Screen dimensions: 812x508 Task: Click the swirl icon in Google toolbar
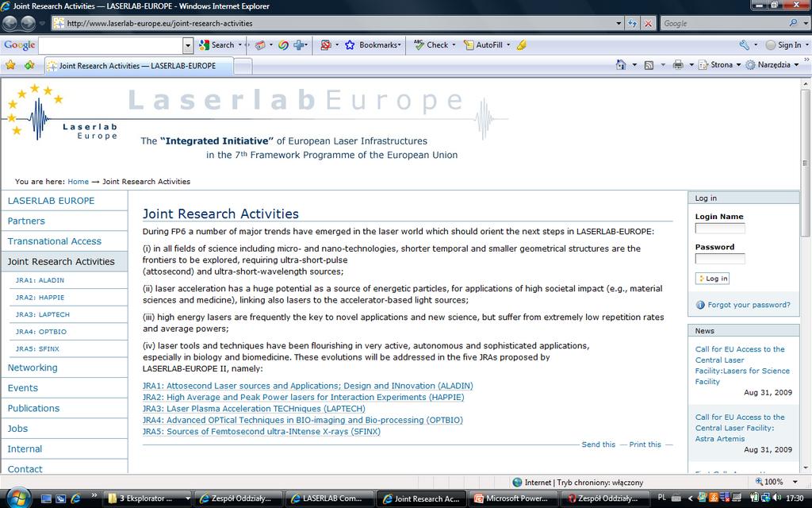(283, 45)
